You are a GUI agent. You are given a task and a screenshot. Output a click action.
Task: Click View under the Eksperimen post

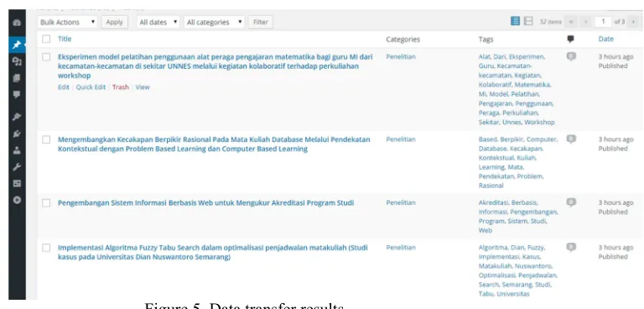[x=143, y=87]
